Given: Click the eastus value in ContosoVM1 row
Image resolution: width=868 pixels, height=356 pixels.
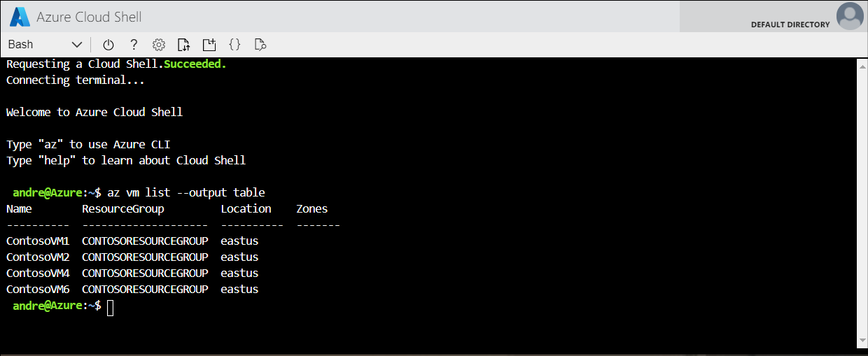Looking at the screenshot, I should click(x=239, y=241).
